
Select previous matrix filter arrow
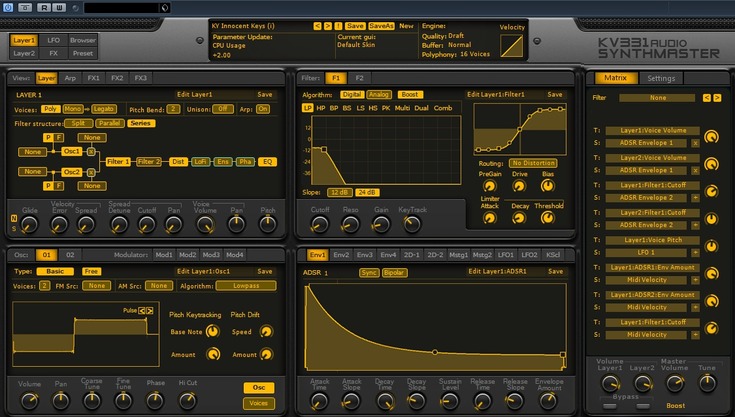pyautogui.click(x=707, y=98)
